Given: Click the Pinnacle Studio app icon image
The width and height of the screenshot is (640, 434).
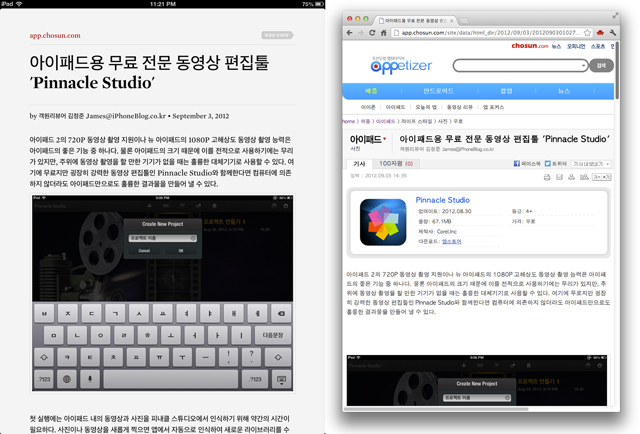Looking at the screenshot, I should pyautogui.click(x=383, y=222).
